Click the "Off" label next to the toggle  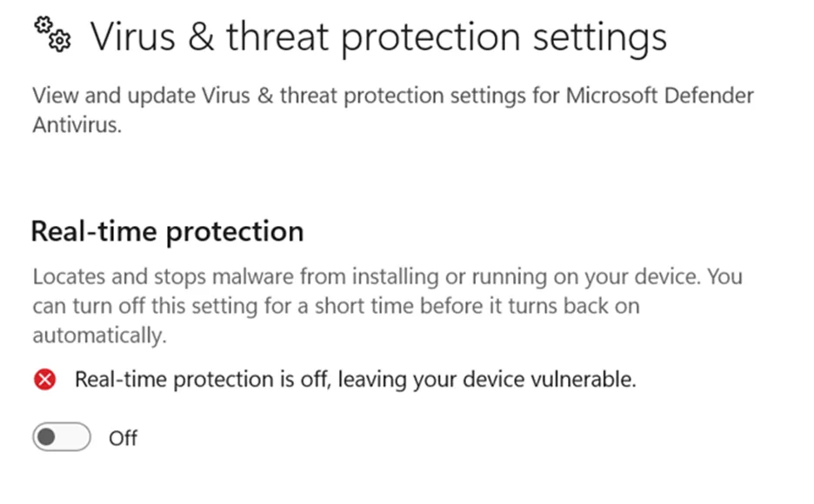point(123,438)
